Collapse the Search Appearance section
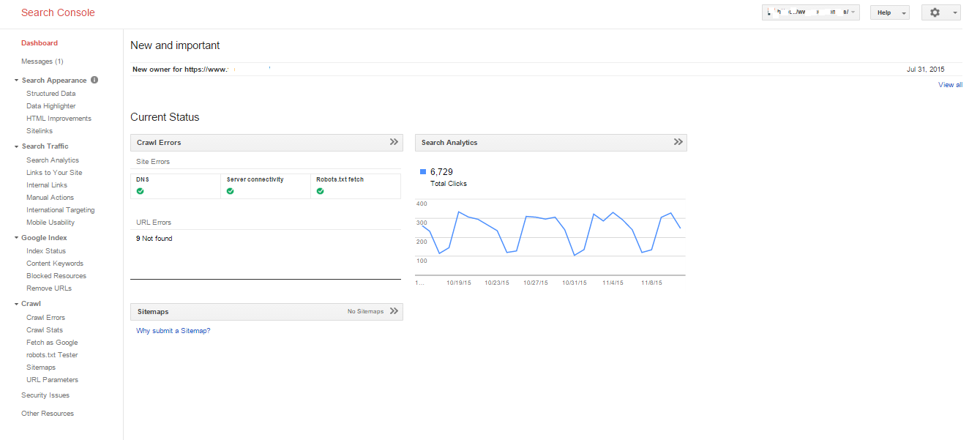The image size is (980, 440). click(x=16, y=81)
